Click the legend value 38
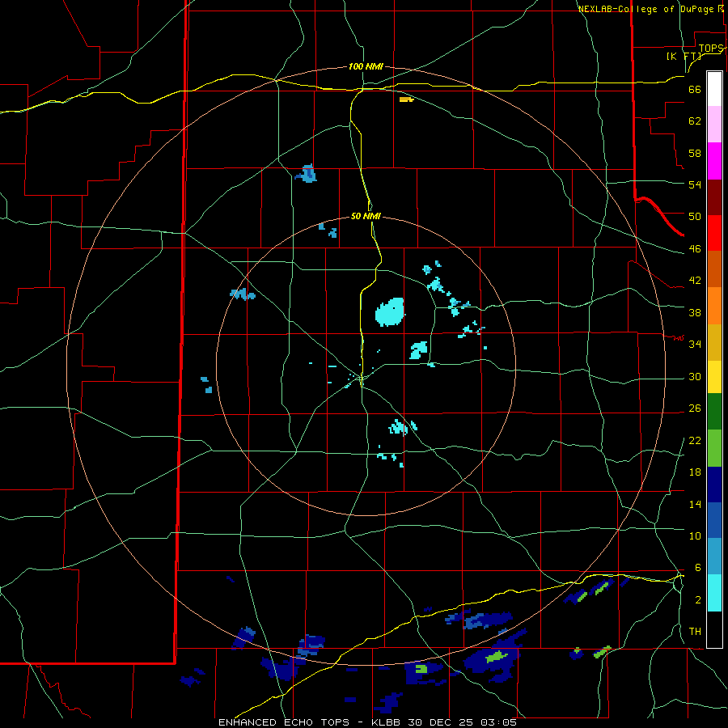Image resolution: width=728 pixels, height=728 pixels. click(x=695, y=312)
